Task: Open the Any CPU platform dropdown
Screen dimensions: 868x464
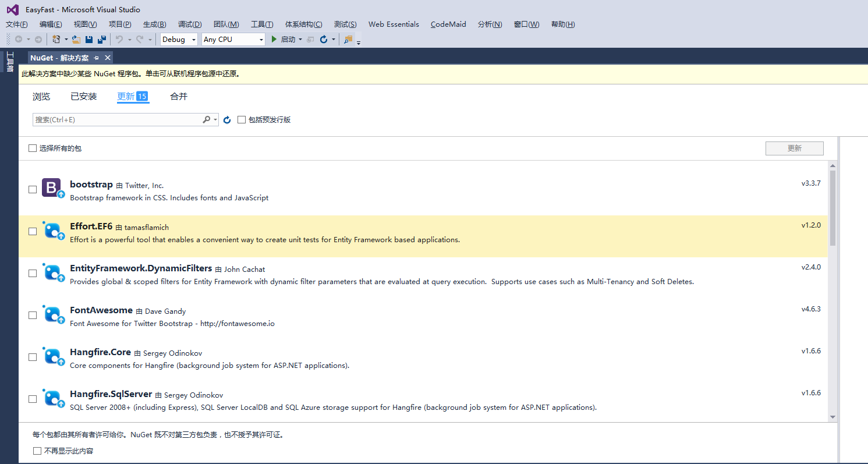Action: click(233, 40)
